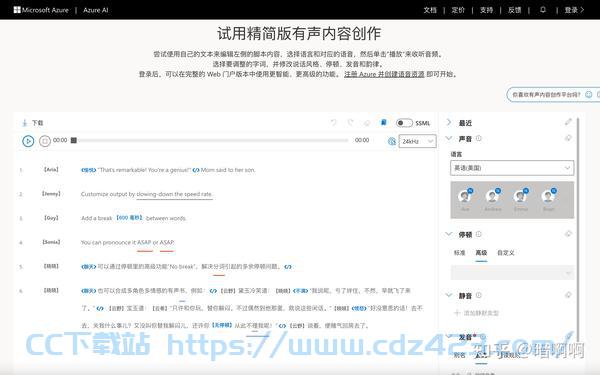The image size is (600, 375).
Task: Click the square playback position handle
Action: pyautogui.click(x=74, y=140)
